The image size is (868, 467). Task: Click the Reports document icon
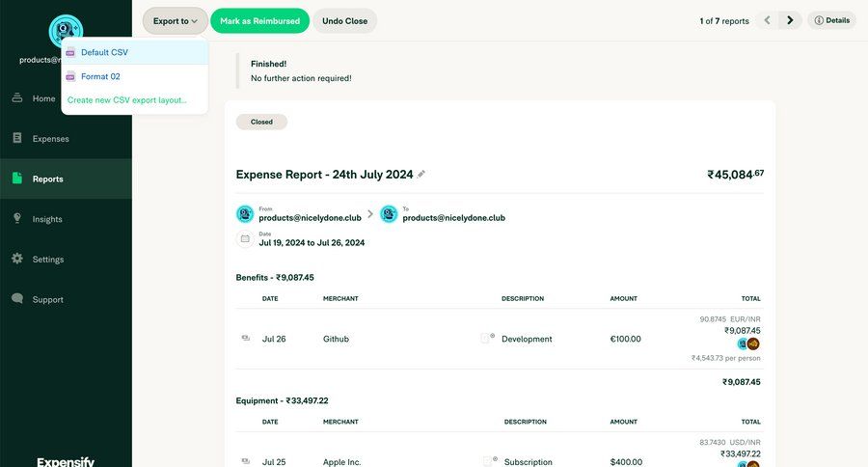(x=17, y=178)
